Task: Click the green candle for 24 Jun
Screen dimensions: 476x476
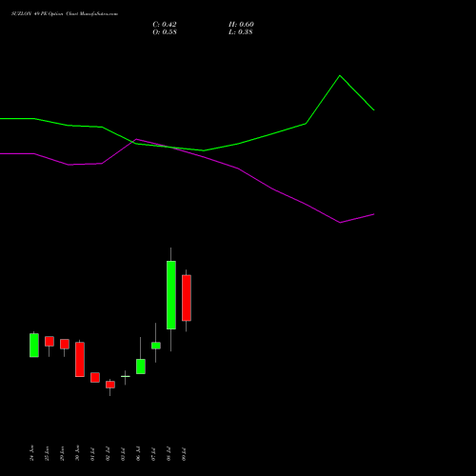Action: (x=34, y=345)
